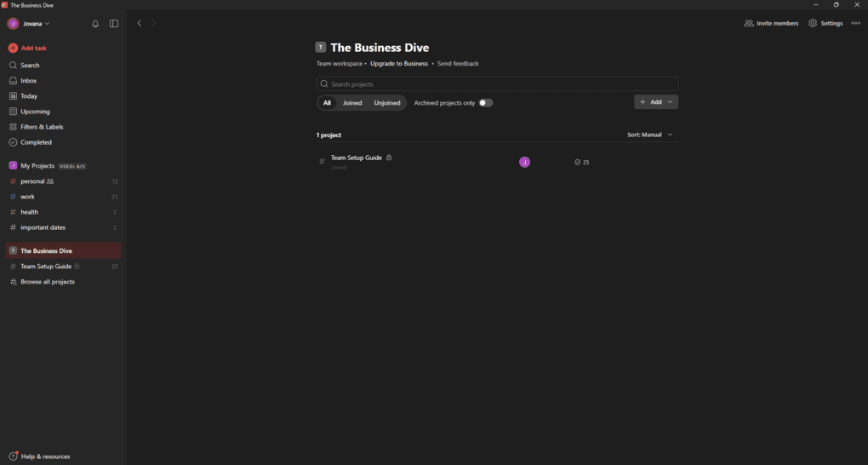868x465 pixels.
Task: Toggle the sidebar panel icon
Action: [x=114, y=24]
